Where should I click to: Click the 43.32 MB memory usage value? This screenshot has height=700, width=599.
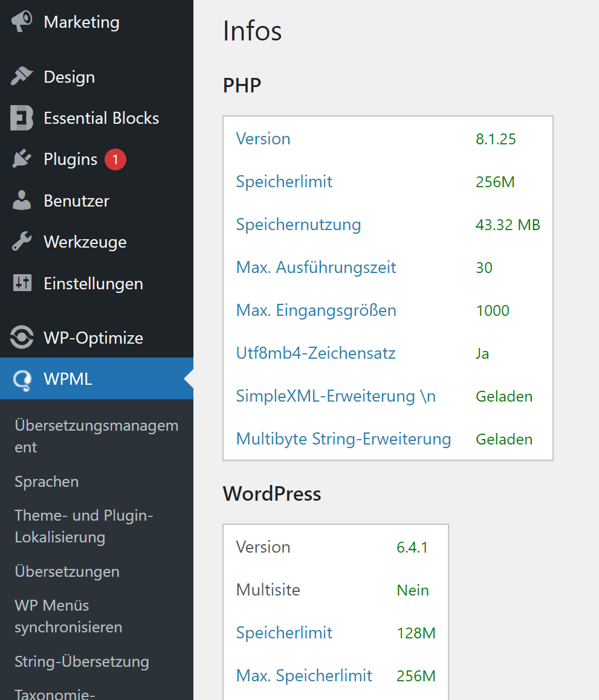pyautogui.click(x=508, y=225)
